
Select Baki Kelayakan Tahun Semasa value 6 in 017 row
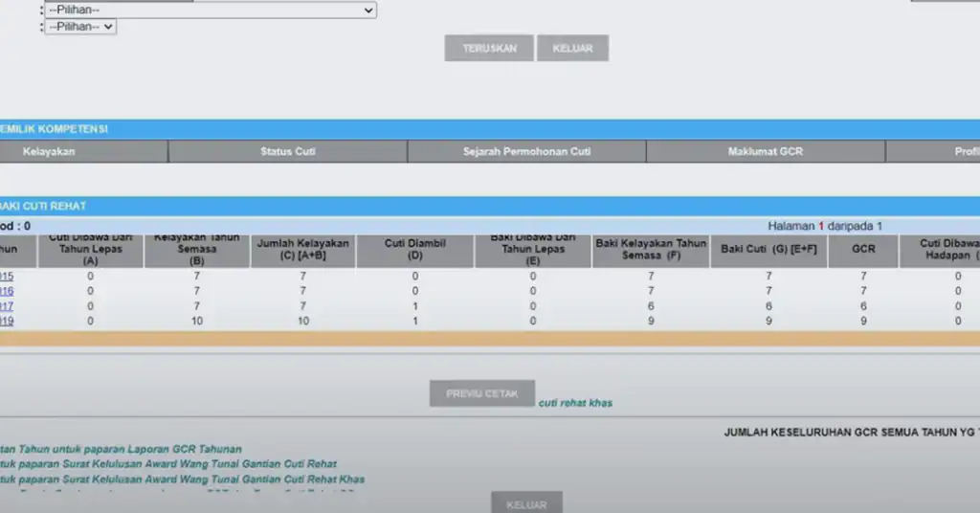click(x=651, y=306)
